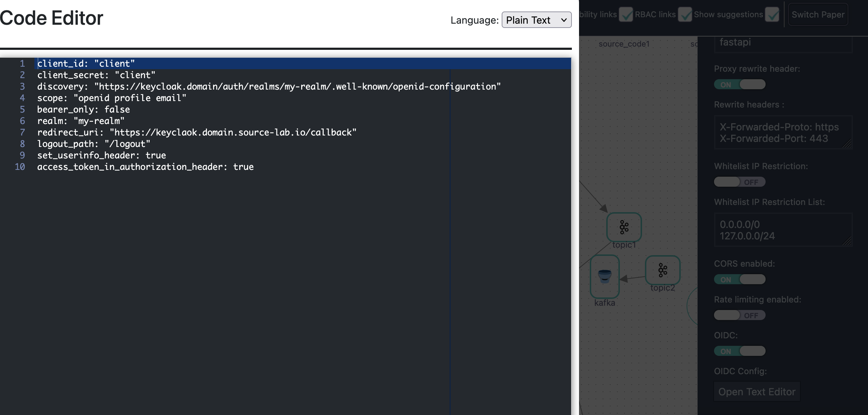The height and width of the screenshot is (415, 868).
Task: Click inside the Whitelist IP Restriction List field
Action: (783, 230)
